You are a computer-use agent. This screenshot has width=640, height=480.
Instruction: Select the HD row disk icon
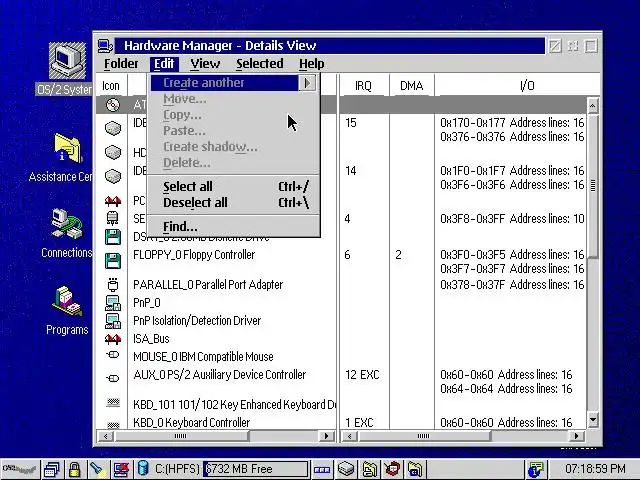coord(113,152)
